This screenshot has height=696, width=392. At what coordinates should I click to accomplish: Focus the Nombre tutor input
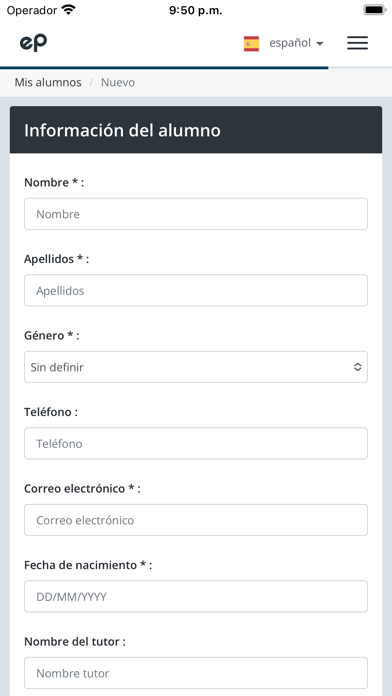pyautogui.click(x=196, y=673)
